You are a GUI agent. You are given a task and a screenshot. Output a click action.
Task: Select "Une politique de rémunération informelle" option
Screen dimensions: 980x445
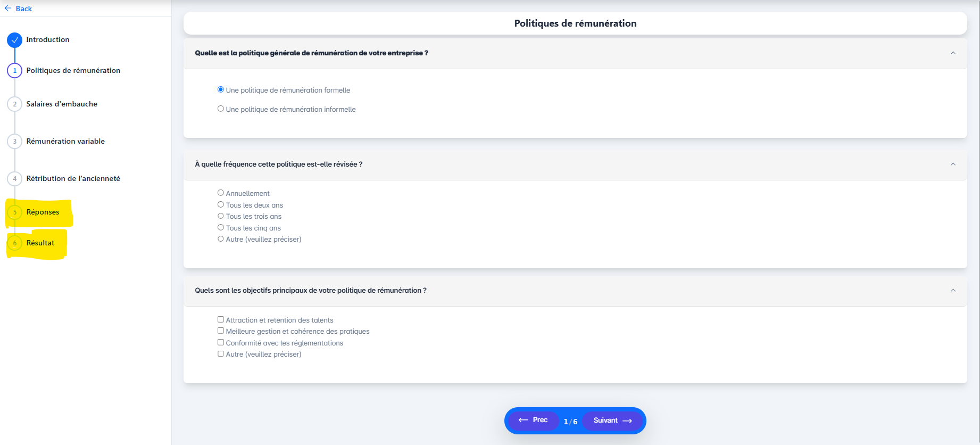pyautogui.click(x=221, y=109)
